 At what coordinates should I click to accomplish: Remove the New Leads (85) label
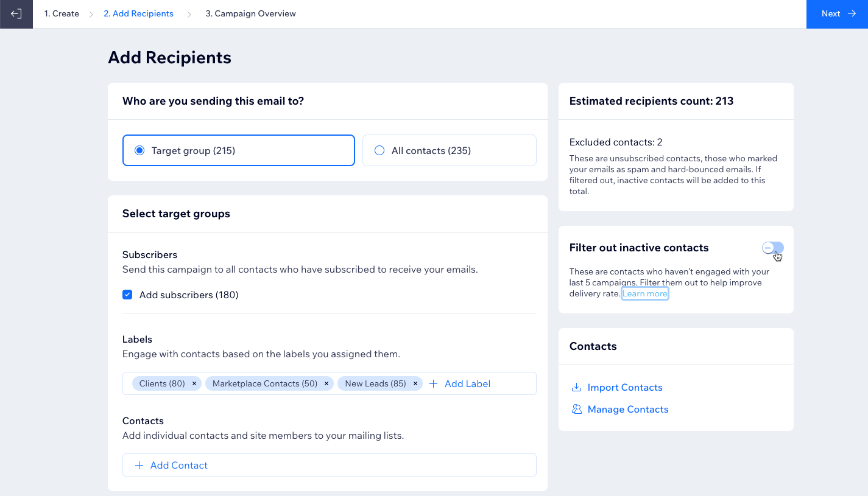[x=415, y=383]
